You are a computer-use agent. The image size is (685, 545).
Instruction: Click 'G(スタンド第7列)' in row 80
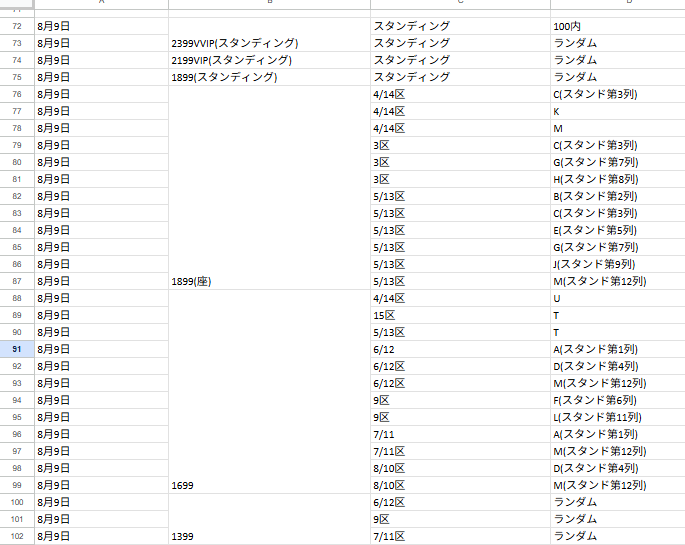[x=618, y=162]
